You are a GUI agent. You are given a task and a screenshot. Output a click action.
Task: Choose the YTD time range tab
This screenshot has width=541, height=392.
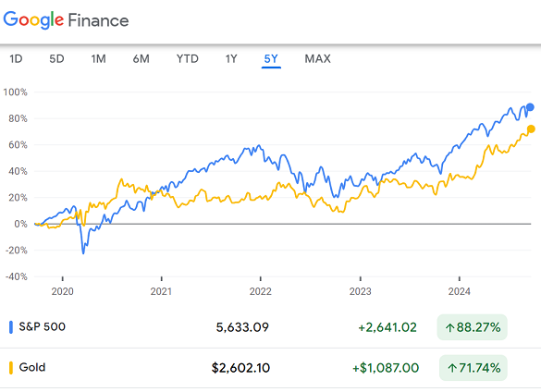coord(188,58)
